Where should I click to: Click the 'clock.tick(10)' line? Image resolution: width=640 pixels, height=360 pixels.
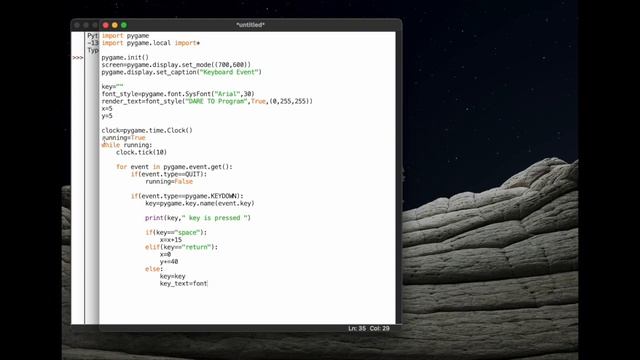pos(142,152)
